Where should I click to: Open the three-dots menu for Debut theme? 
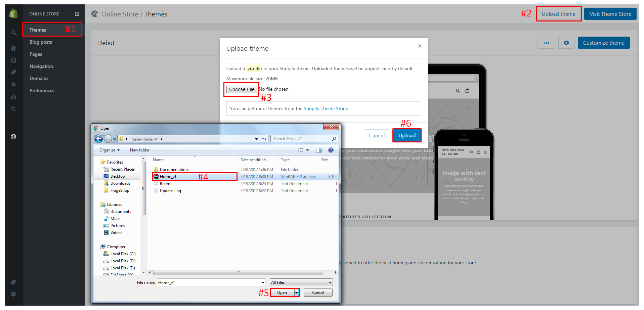[546, 43]
